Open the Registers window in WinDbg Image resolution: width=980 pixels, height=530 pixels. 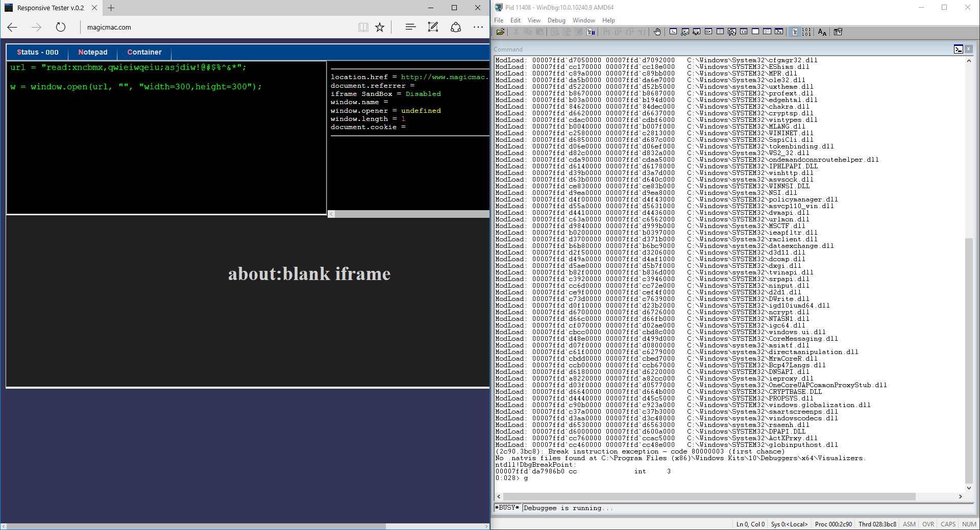(707, 32)
